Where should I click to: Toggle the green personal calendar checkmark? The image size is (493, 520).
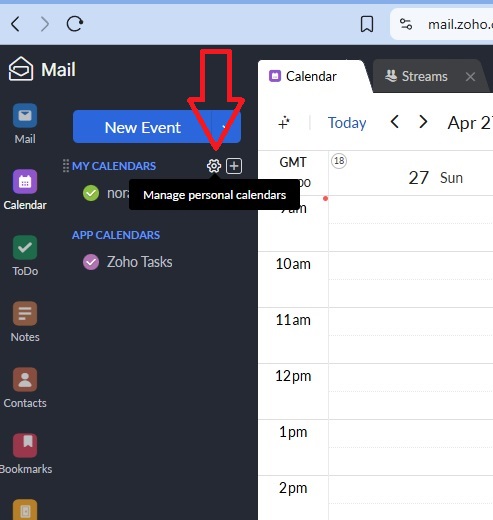91,193
